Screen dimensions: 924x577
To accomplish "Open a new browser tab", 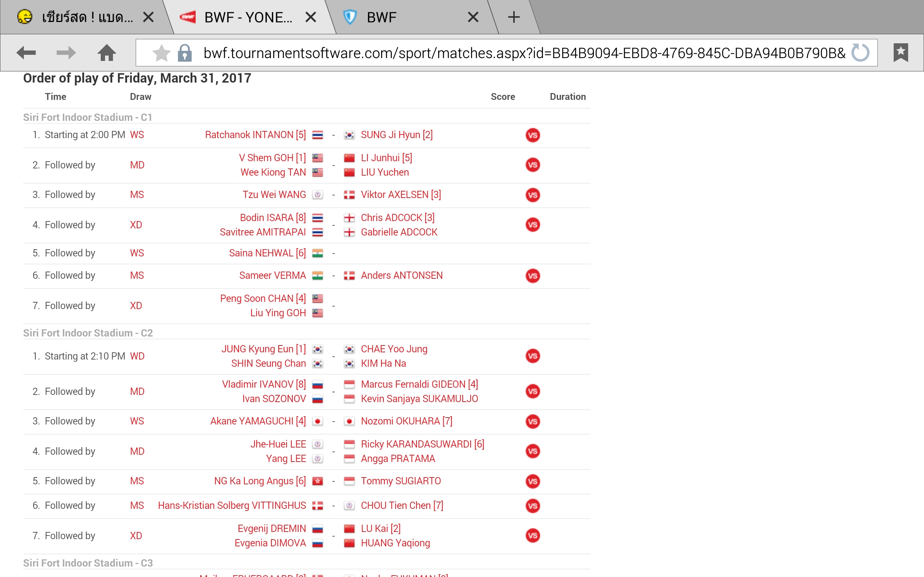I will tap(514, 17).
